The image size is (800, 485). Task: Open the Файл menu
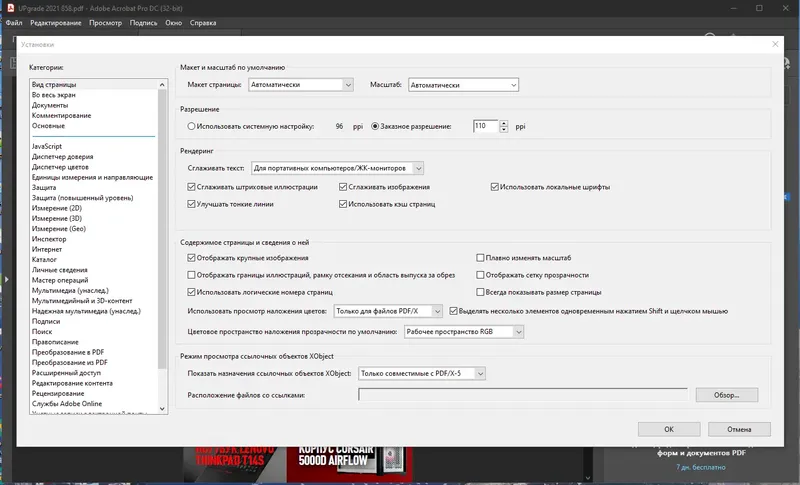14,22
